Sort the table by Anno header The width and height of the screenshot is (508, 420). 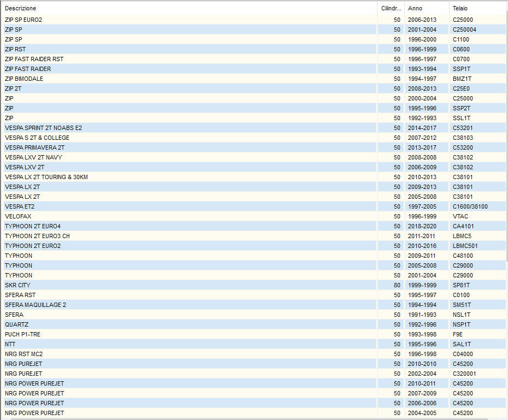coord(415,9)
